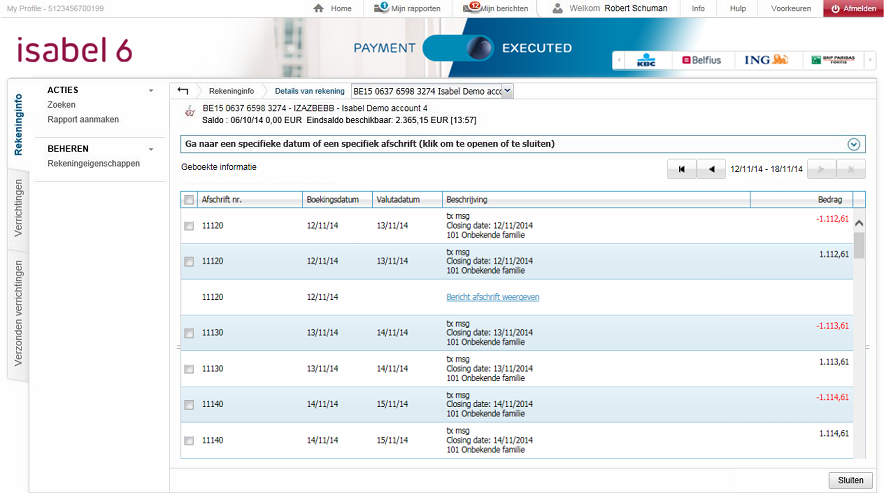Screen dimensions: 884x493
Task: Open Mijn rapporten reports icon
Action: (382, 8)
